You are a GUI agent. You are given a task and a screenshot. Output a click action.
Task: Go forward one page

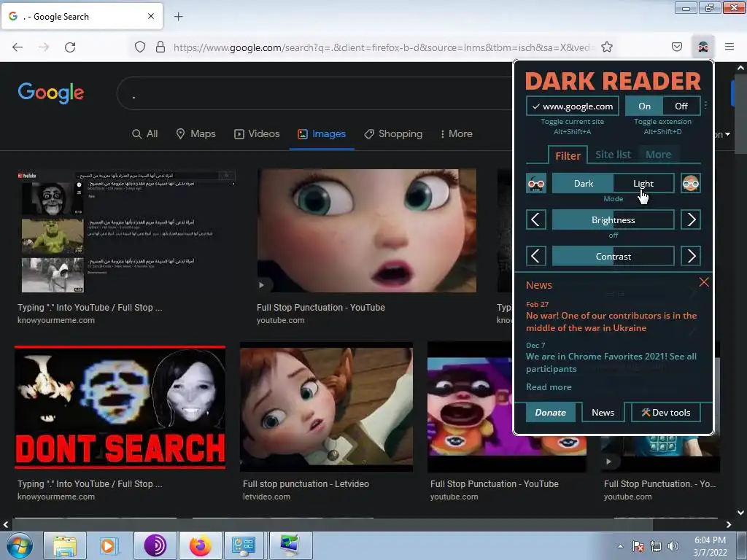coord(44,47)
